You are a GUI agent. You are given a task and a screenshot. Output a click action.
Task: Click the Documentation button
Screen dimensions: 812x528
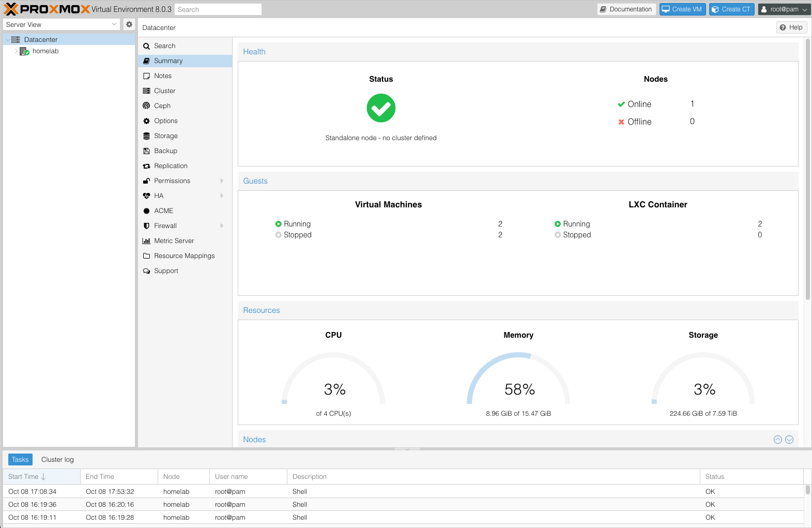pos(626,9)
